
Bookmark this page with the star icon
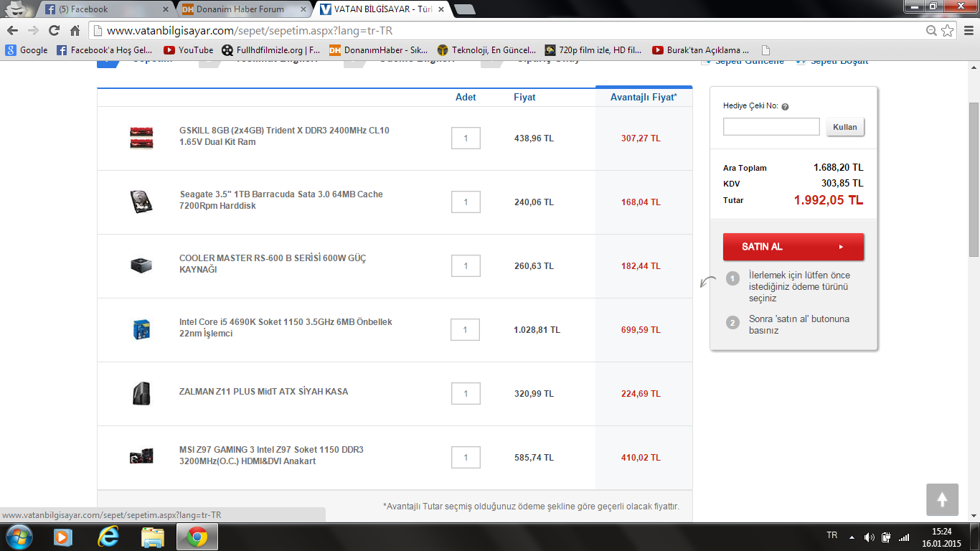tap(948, 31)
